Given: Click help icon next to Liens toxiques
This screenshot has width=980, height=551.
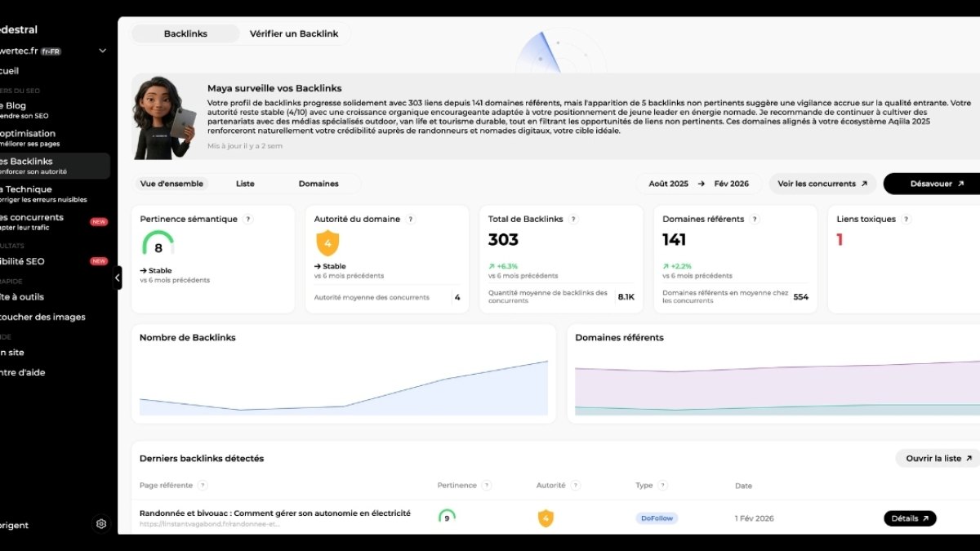Looking at the screenshot, I should tap(906, 219).
